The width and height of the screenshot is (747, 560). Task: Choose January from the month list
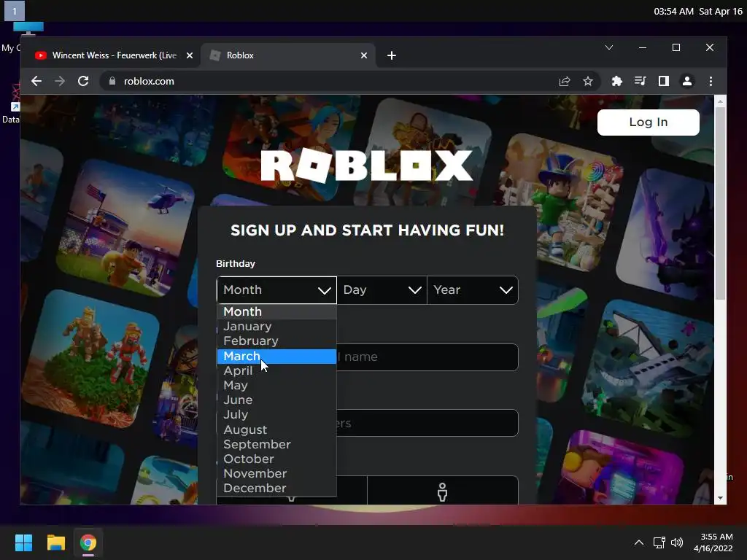(276, 327)
